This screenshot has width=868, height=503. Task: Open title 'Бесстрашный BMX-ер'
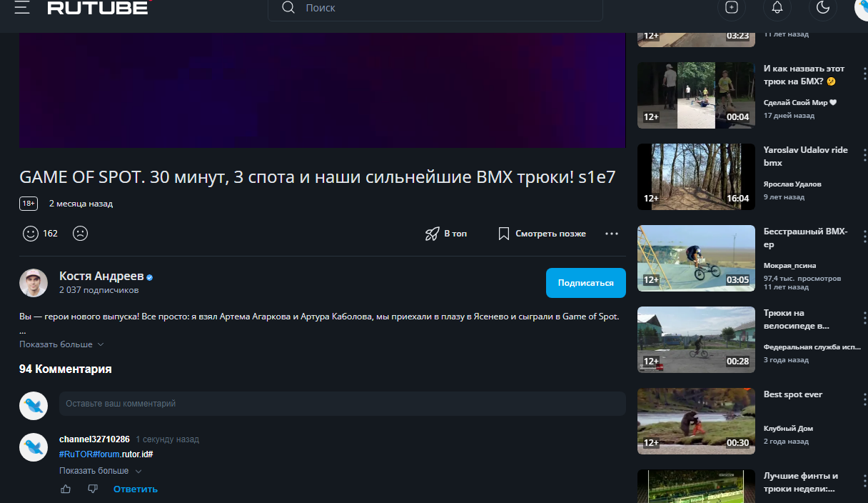(805, 238)
